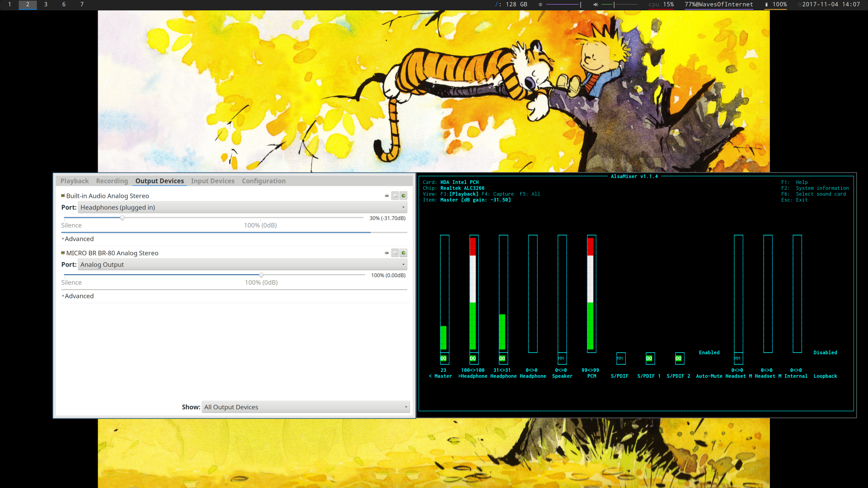Click the brightness sun icon in the status bar
The height and width of the screenshot is (488, 868).
tap(540, 5)
